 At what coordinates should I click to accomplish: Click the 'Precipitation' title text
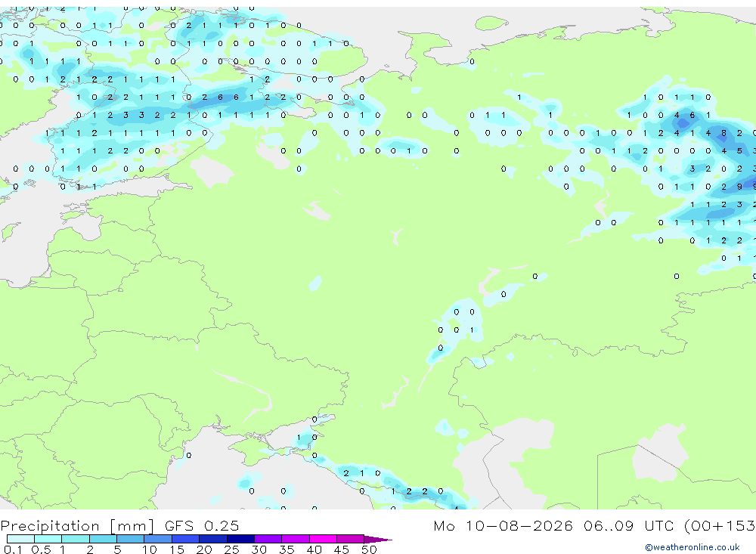50,526
